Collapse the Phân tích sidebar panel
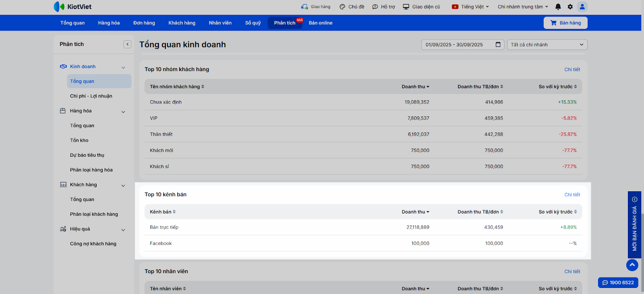The height and width of the screenshot is (294, 644). tap(128, 44)
